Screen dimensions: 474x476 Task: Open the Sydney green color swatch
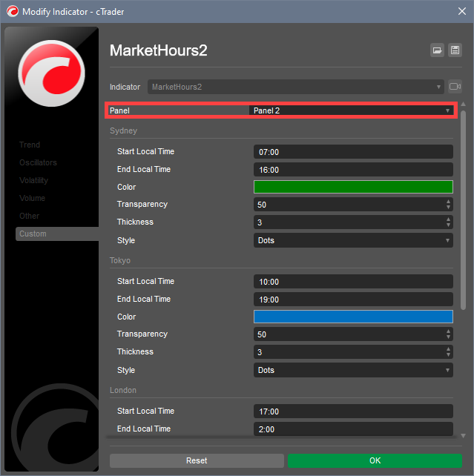click(353, 187)
